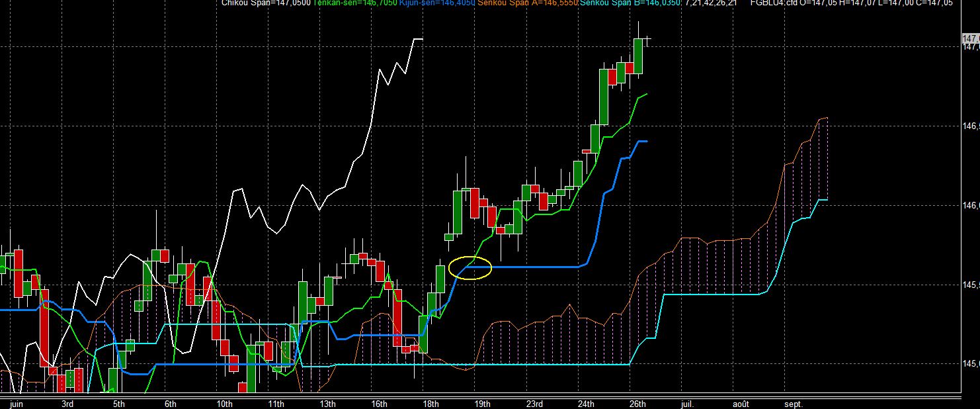Click the green Tenkan-sen value label
Image resolution: width=980 pixels, height=409 pixels.
[x=354, y=3]
